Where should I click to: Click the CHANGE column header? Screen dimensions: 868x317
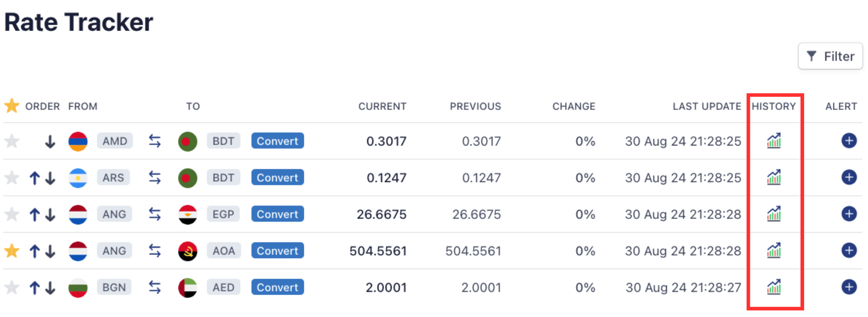pyautogui.click(x=573, y=106)
